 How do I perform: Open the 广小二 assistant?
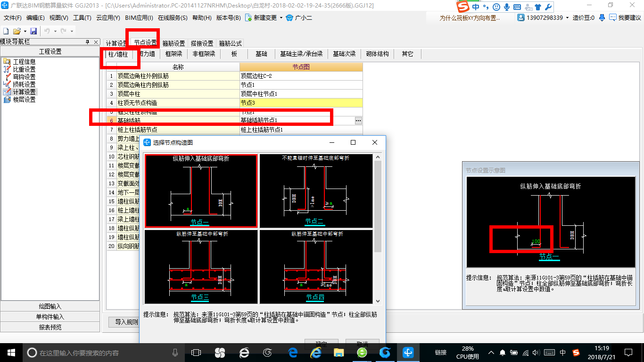(299, 17)
